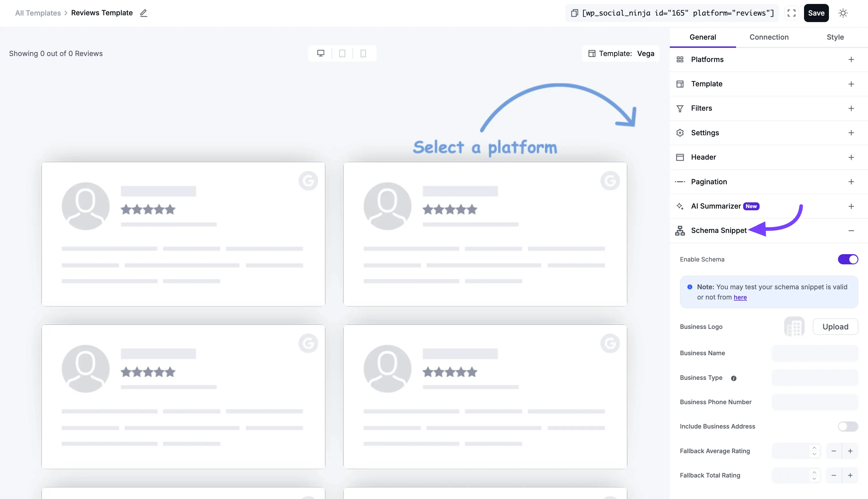Collapse the Schema Snippet section
868x499 pixels.
click(x=852, y=230)
